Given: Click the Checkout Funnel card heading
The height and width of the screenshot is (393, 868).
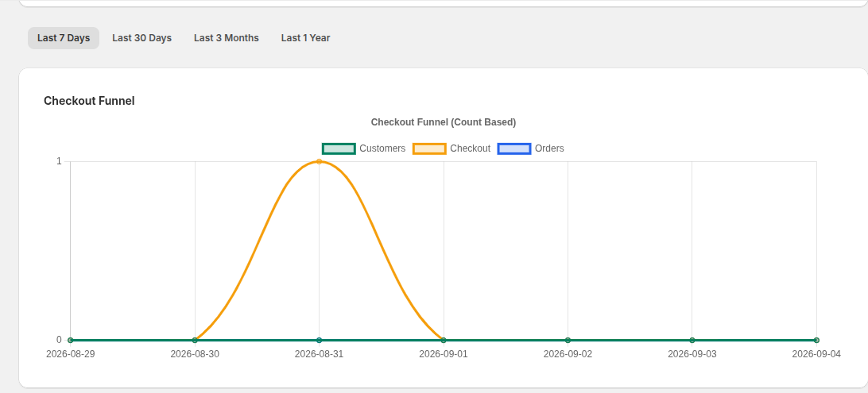Looking at the screenshot, I should click(x=89, y=101).
